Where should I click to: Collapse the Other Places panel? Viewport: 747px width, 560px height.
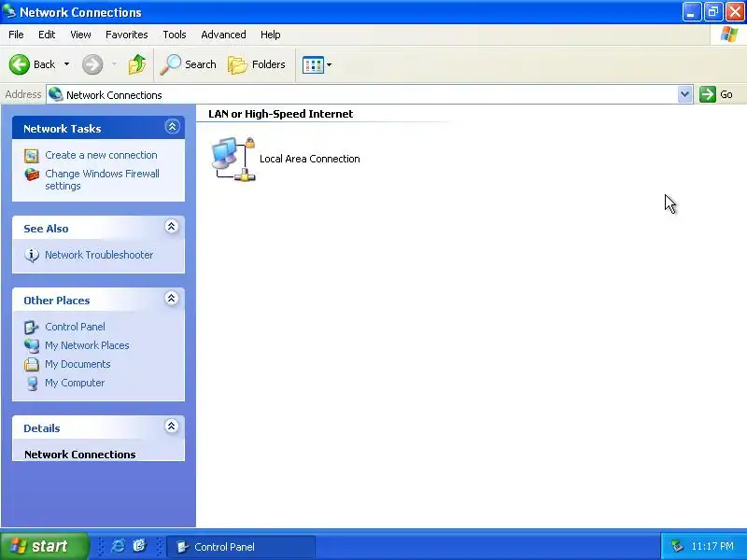point(172,298)
